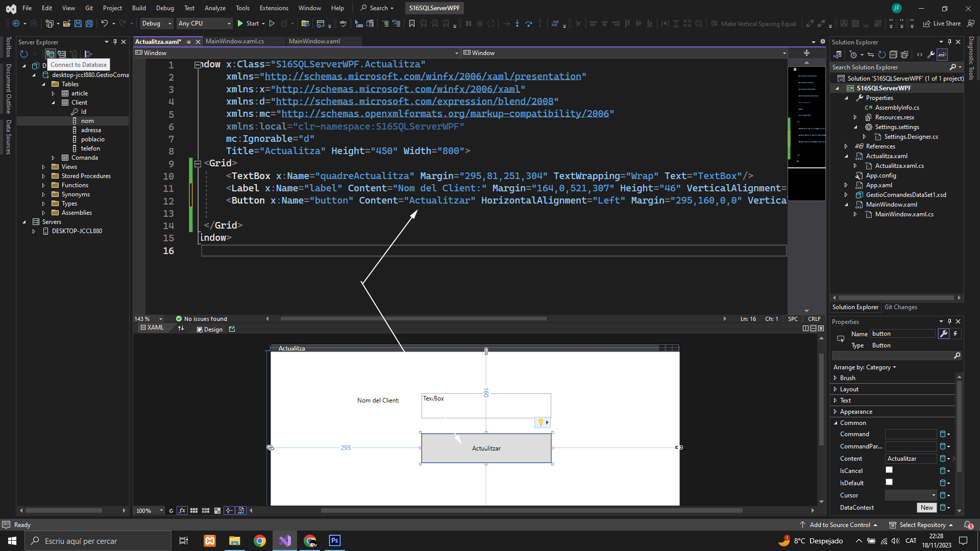
Task: Click the bookmark toolbar icon
Action: [x=411, y=23]
